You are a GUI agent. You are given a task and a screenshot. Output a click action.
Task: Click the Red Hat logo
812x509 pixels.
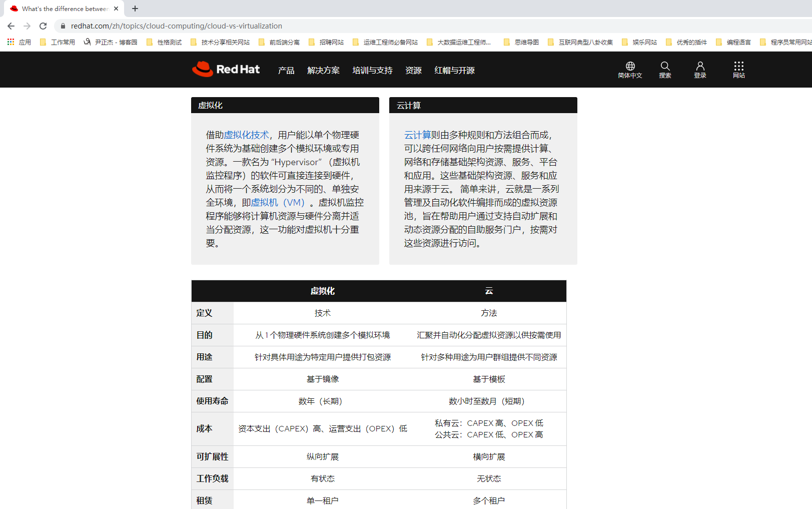(226, 70)
